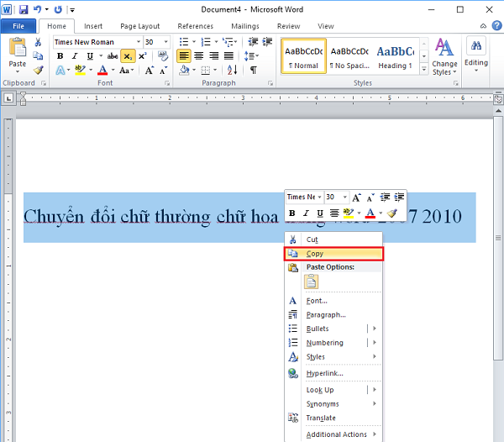Switch to the Page Layout tab
The height and width of the screenshot is (442, 504).
[139, 26]
